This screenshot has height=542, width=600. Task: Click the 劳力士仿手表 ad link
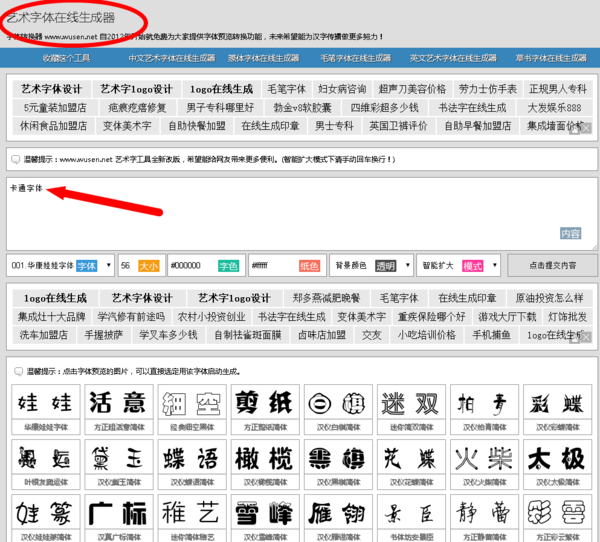click(488, 89)
